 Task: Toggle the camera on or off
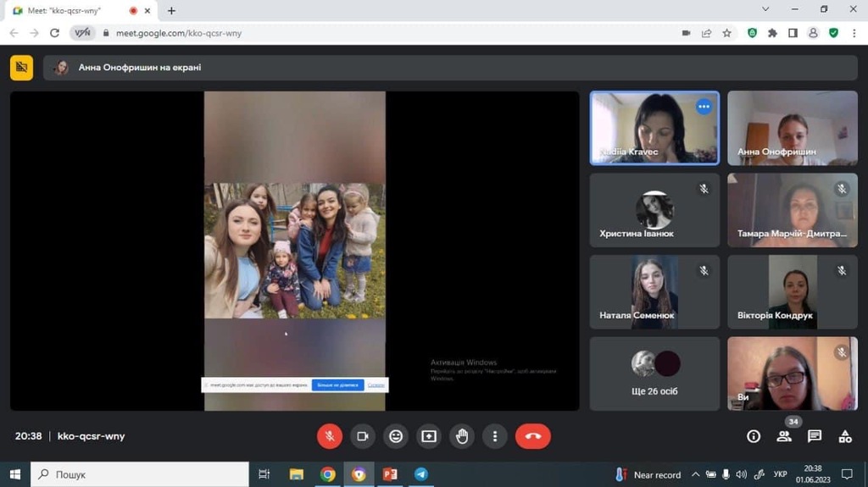[363, 436]
